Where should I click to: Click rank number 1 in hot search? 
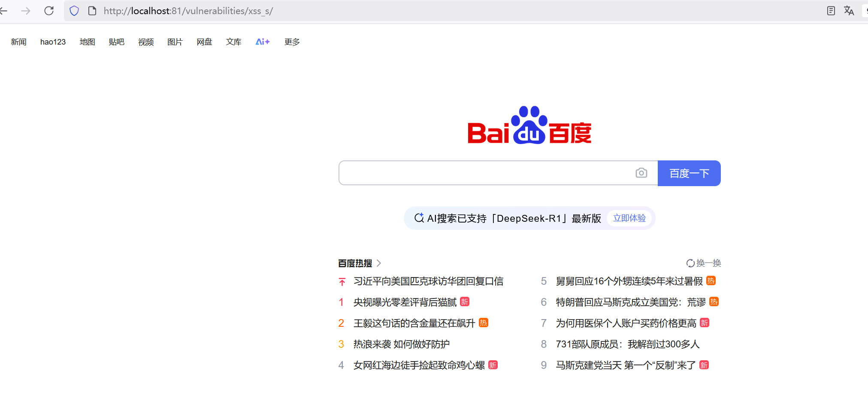(341, 302)
